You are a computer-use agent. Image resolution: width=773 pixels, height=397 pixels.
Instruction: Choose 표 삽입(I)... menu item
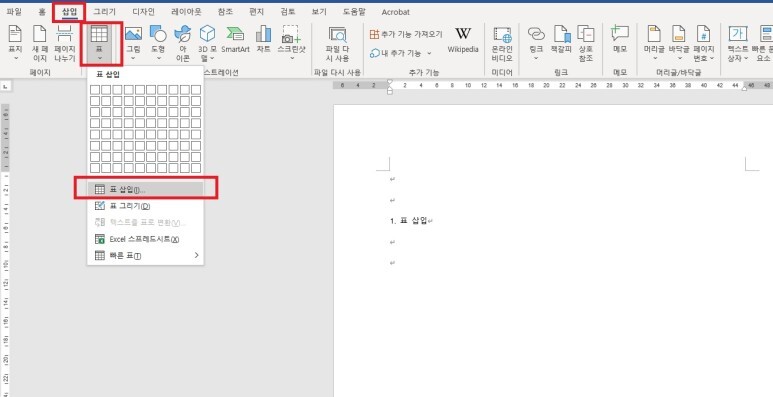tap(145, 189)
